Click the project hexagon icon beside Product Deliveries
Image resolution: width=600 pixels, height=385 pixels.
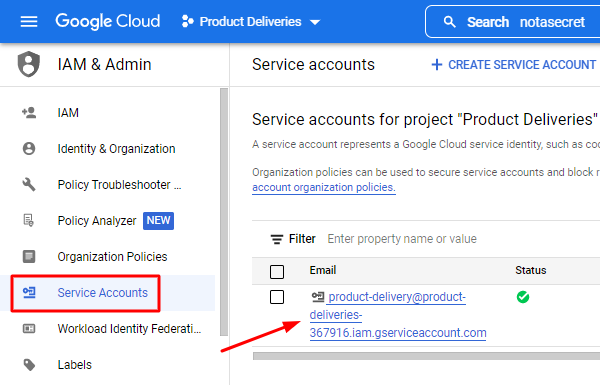tap(187, 21)
